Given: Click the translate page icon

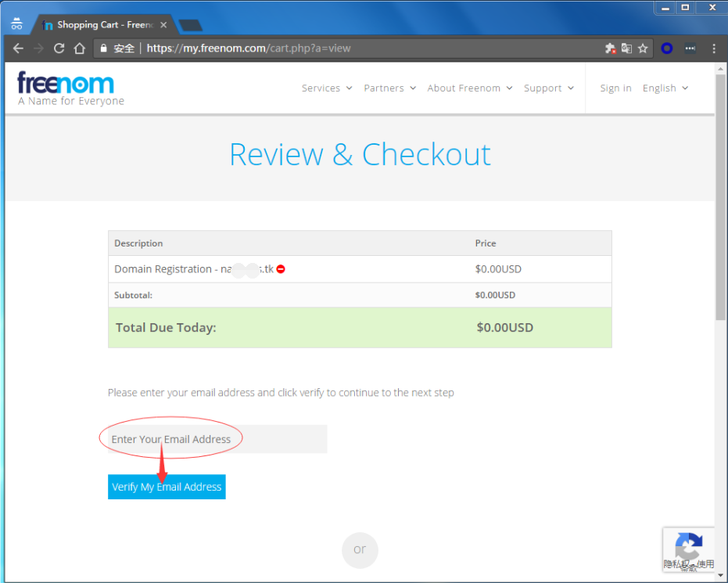Looking at the screenshot, I should click(x=626, y=49).
